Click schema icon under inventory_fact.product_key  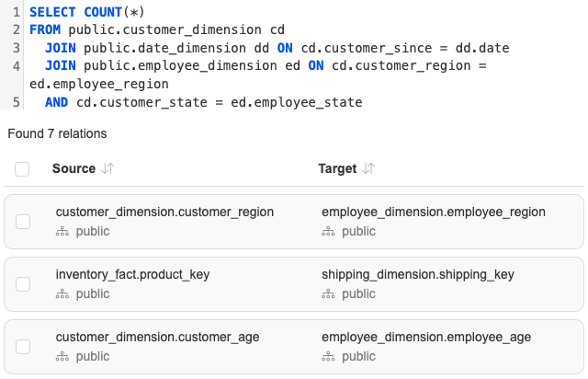click(62, 294)
